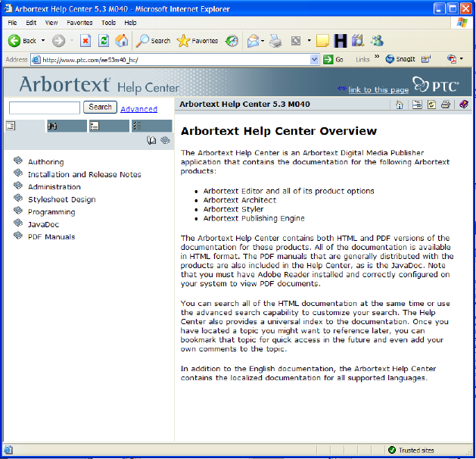This screenshot has height=459, width=476.
Task: Click the Home icon in help toolbar
Action: pyautogui.click(x=400, y=105)
